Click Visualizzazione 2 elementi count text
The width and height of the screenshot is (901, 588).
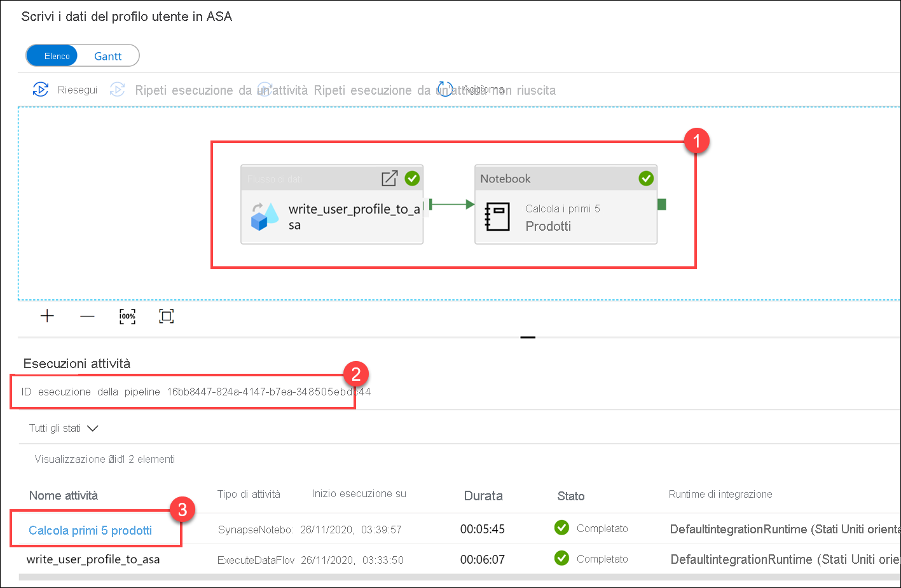pyautogui.click(x=105, y=459)
